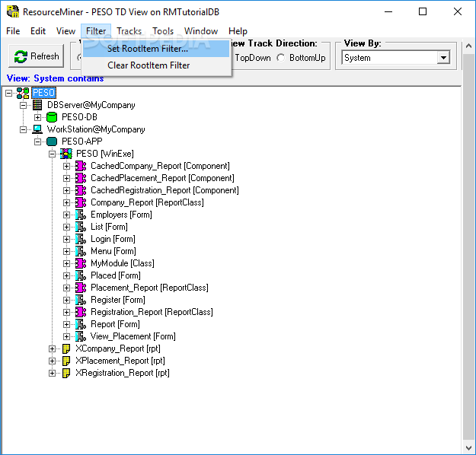Click the Menu form icon
Viewport: 476px width, 455px height.
[81, 251]
